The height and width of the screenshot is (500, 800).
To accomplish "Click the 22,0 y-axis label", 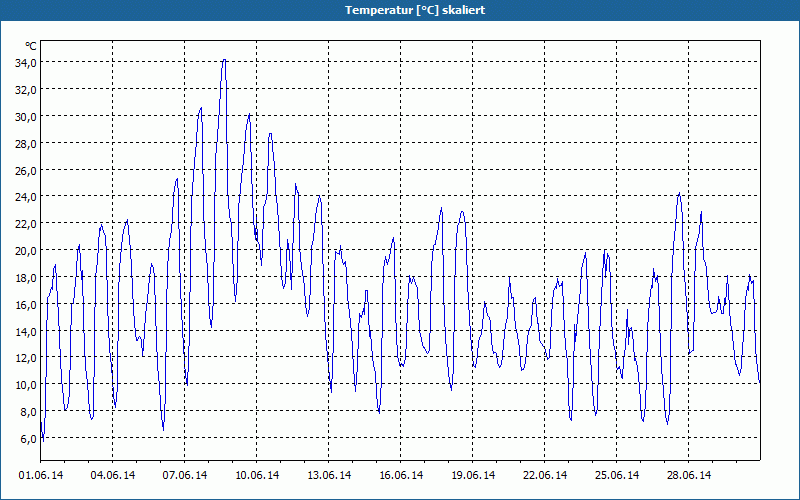I will click(x=26, y=224).
